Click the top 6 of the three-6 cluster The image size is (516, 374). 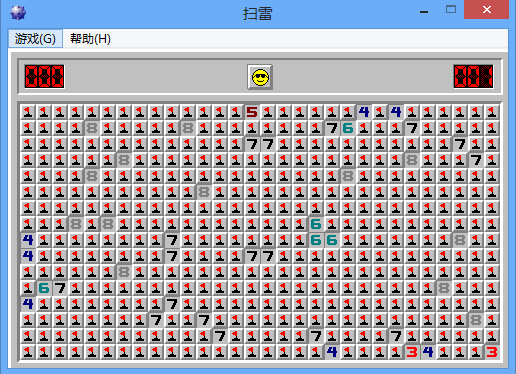316,224
